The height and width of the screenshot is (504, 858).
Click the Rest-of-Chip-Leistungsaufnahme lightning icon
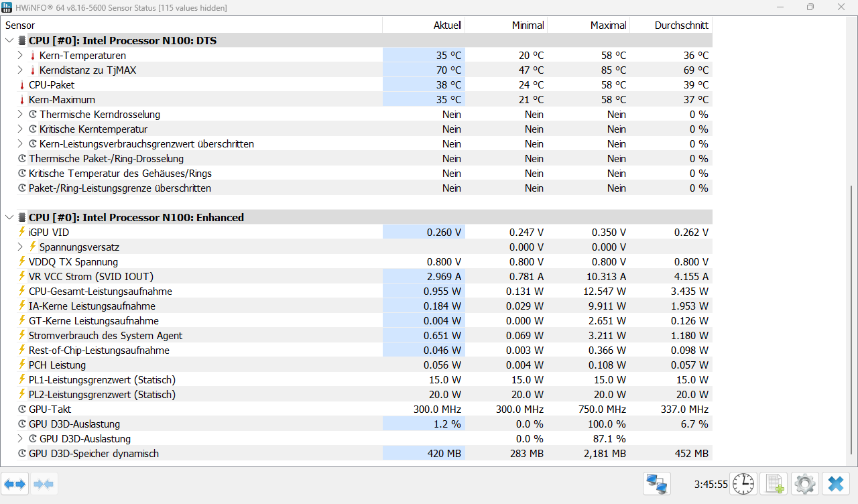tap(22, 351)
